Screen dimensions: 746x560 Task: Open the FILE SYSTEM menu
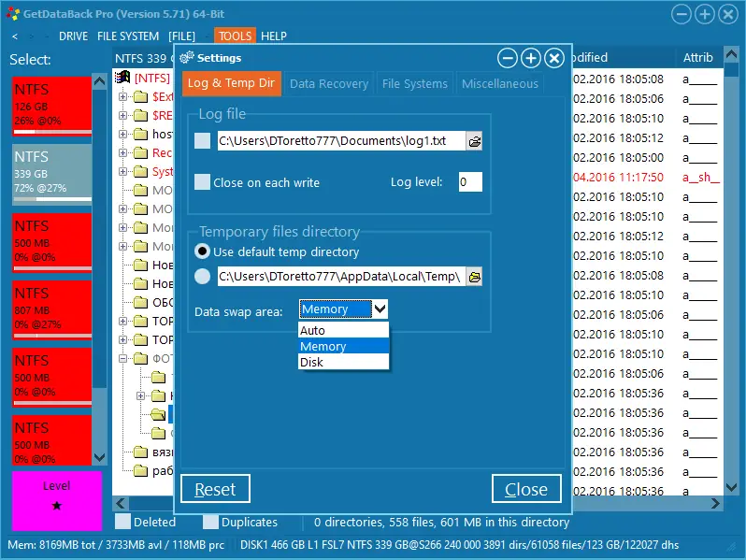128,36
